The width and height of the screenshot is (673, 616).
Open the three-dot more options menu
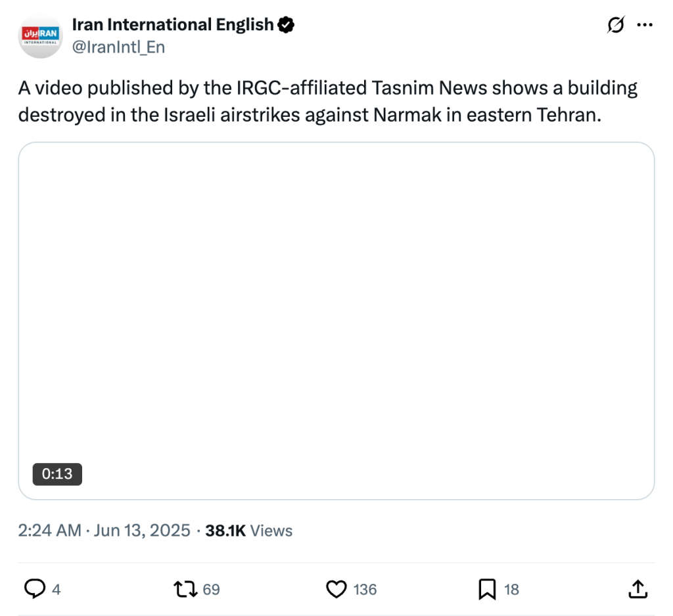click(645, 25)
